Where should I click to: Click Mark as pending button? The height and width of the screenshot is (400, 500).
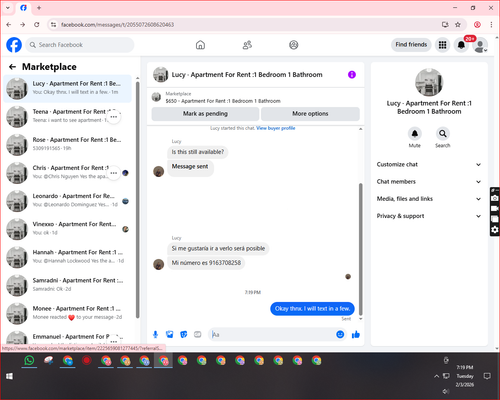tap(205, 114)
